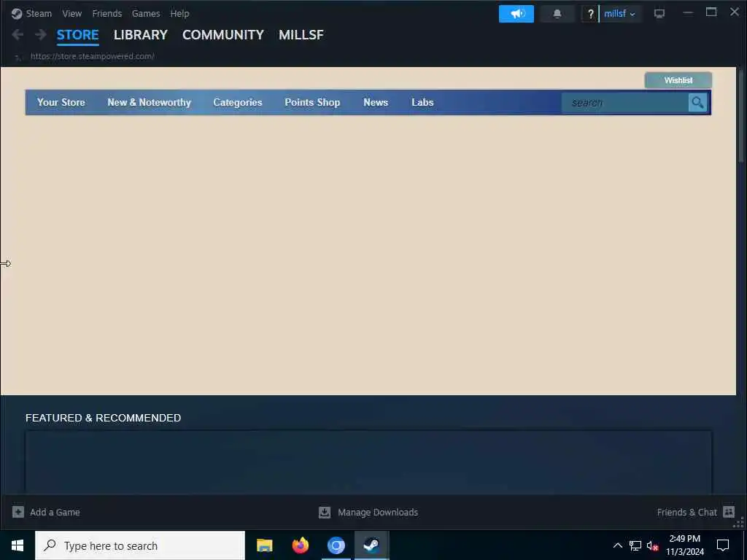Click the Wishlist button
Viewport: 747px width, 560px height.
click(678, 80)
